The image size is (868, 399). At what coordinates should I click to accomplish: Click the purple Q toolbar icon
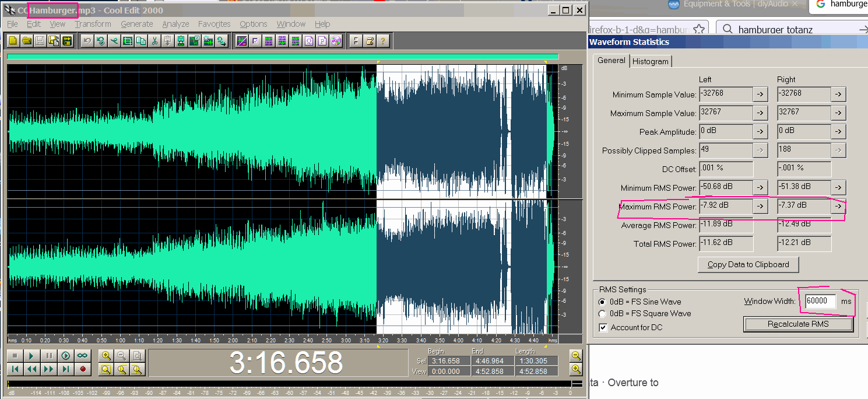pyautogui.click(x=308, y=41)
